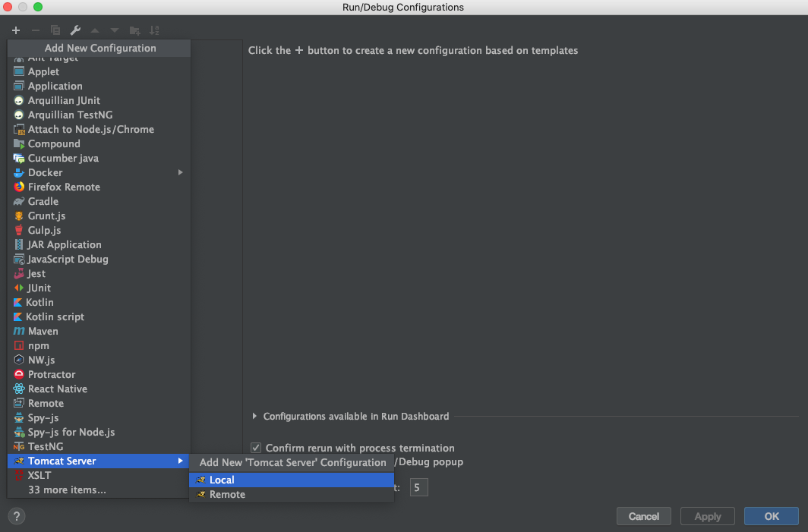Choose Spy-js for Node.js entry
Screen dimensions: 808x532
click(99, 432)
